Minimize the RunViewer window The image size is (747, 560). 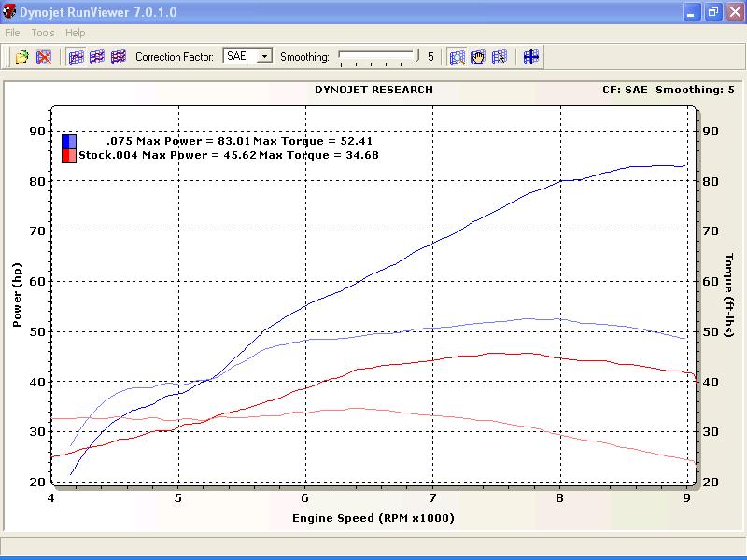click(x=691, y=12)
